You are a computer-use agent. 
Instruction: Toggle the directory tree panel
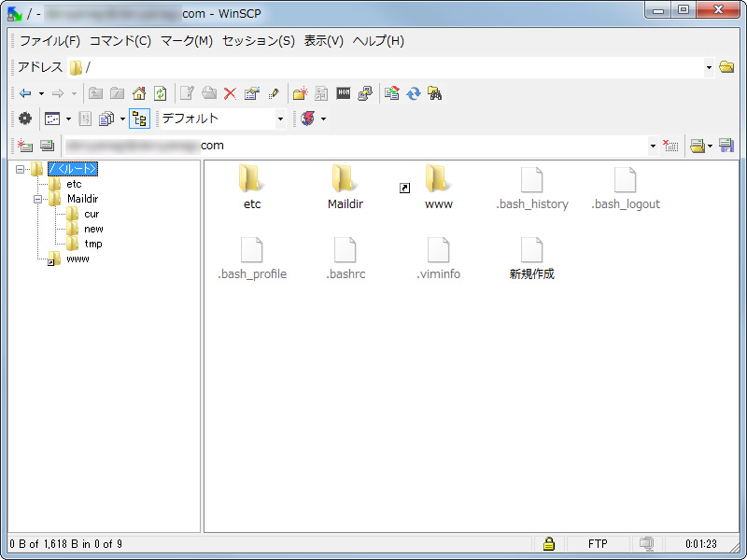coord(139,119)
